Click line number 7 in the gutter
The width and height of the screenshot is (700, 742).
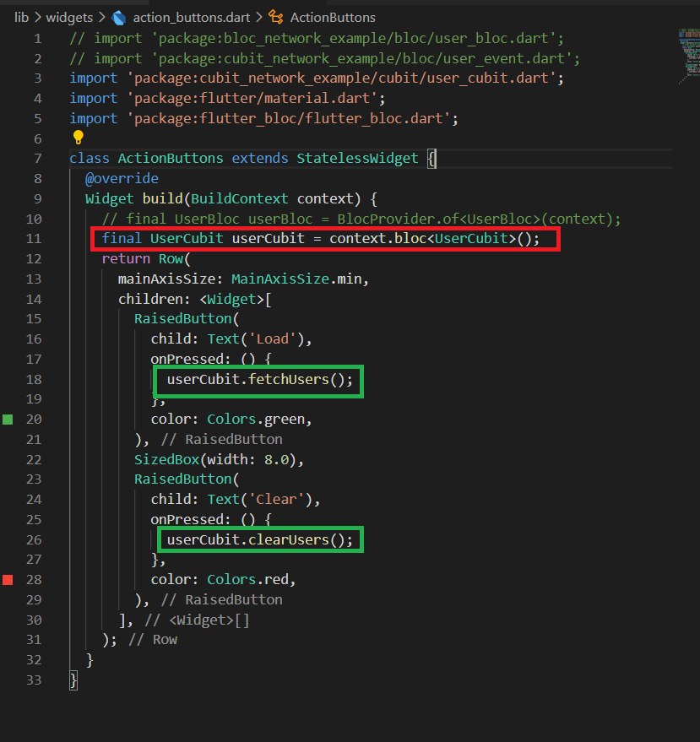(38, 158)
